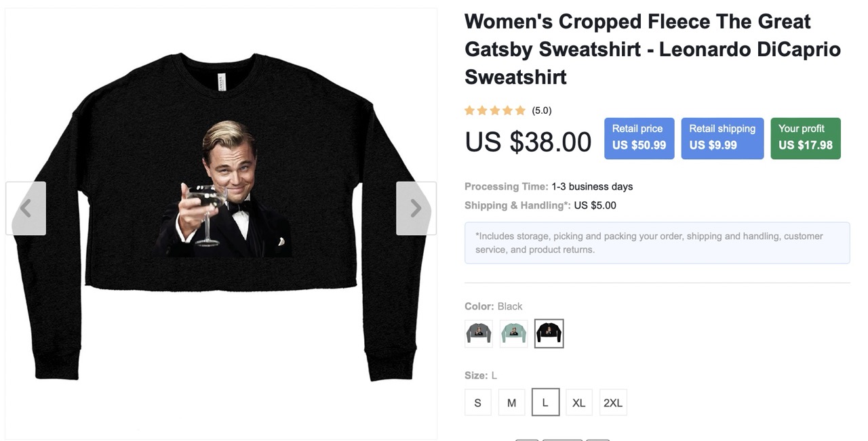
Task: Click the Your profit US $17.98 badge
Action: (x=806, y=138)
